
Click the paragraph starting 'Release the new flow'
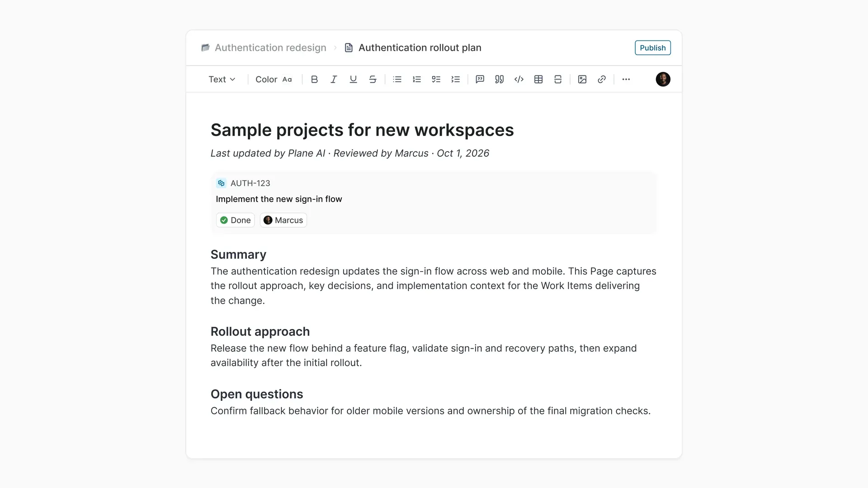[x=424, y=356]
